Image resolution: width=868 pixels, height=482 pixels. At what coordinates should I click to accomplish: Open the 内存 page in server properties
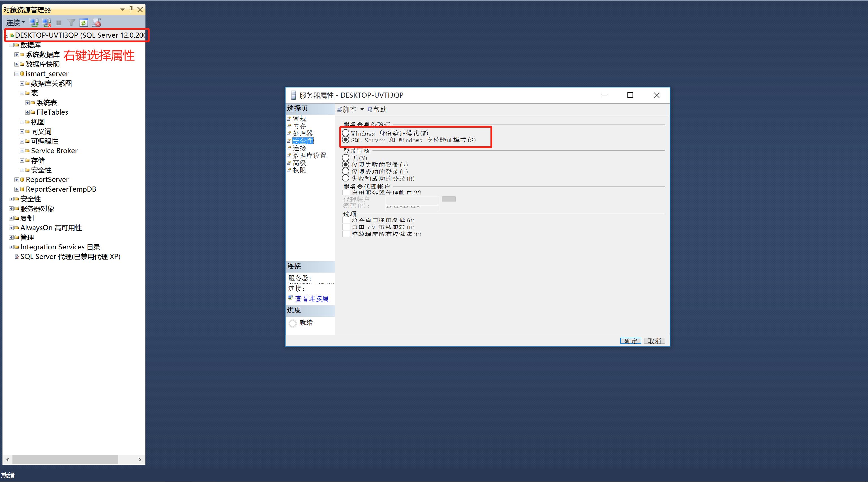pyautogui.click(x=299, y=126)
